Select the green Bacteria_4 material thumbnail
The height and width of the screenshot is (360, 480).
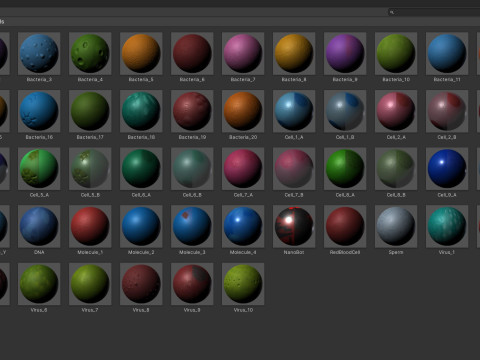coord(90,53)
